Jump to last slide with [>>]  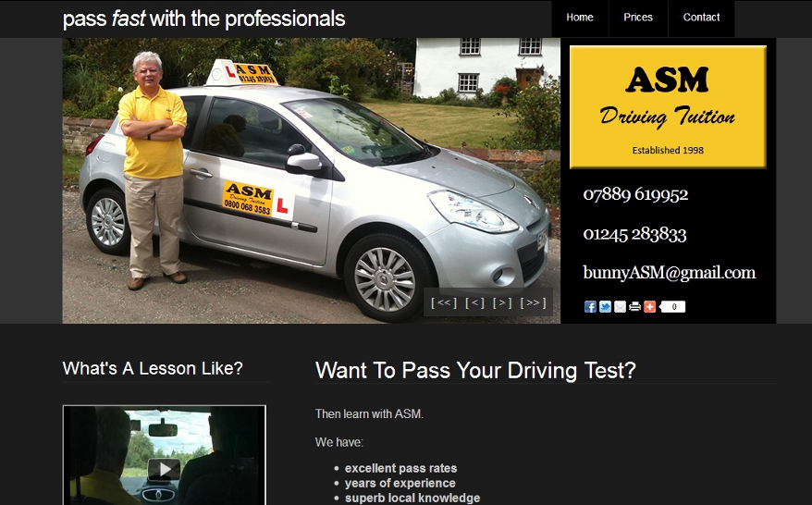(533, 302)
